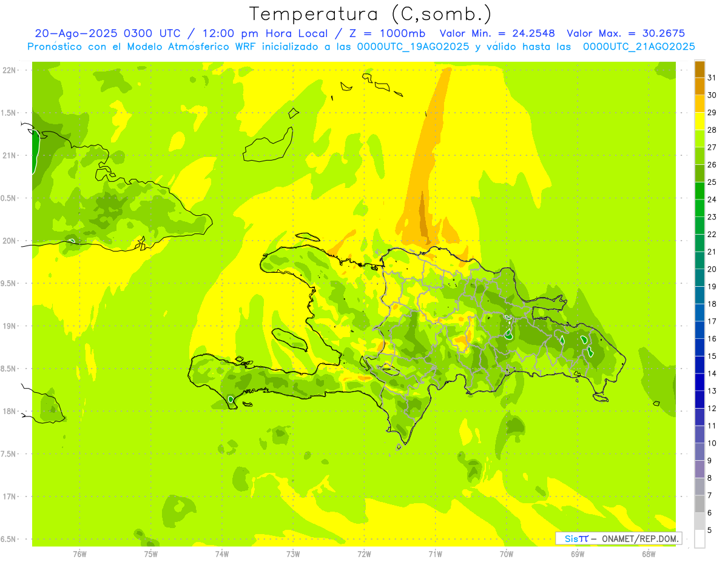Click the "Z = 1000mb" level text
The width and height of the screenshot is (728, 562).
tap(386, 34)
